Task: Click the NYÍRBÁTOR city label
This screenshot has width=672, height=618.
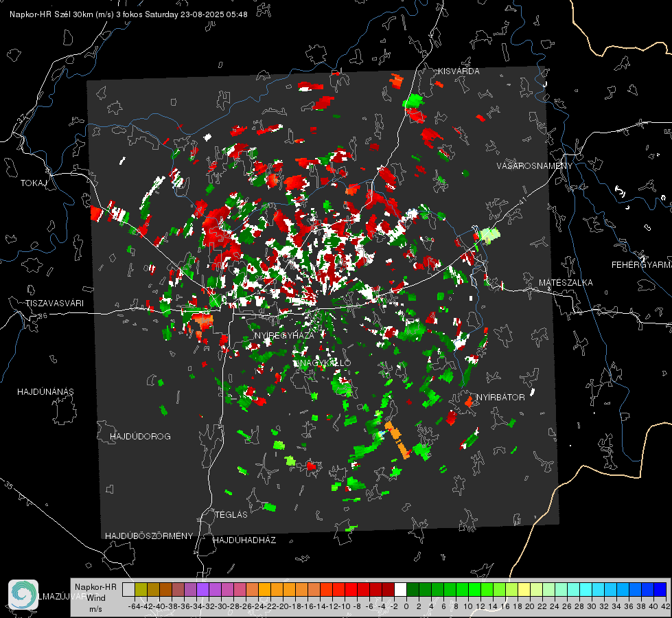Action: coord(500,397)
